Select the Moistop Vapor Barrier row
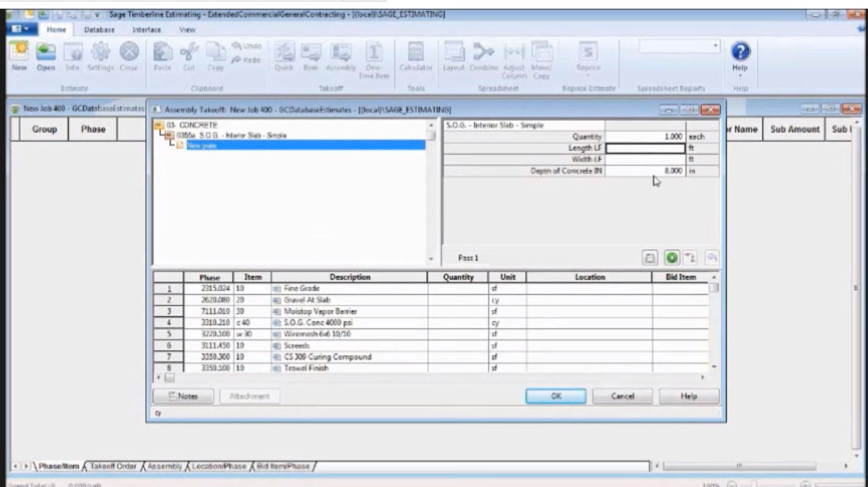The width and height of the screenshot is (868, 487). coord(431,311)
